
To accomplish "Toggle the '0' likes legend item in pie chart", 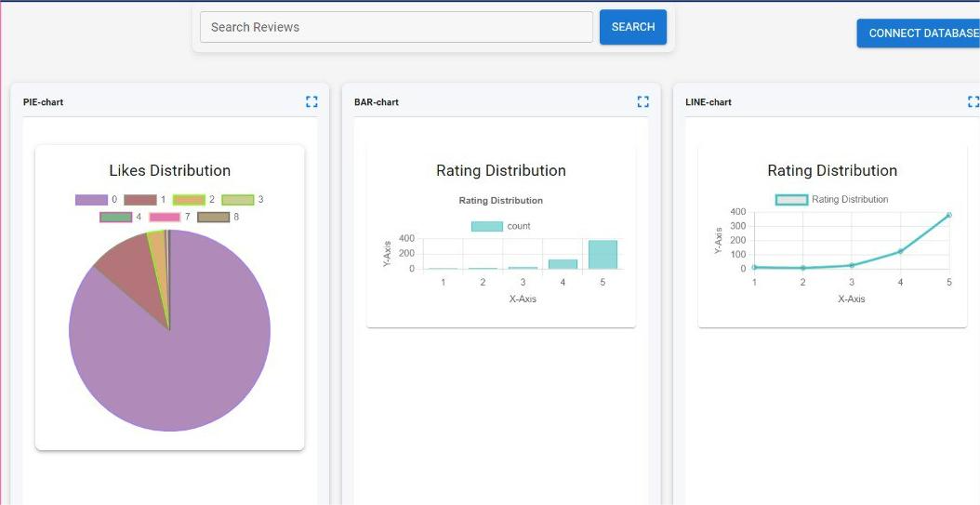I will pyautogui.click(x=91, y=200).
